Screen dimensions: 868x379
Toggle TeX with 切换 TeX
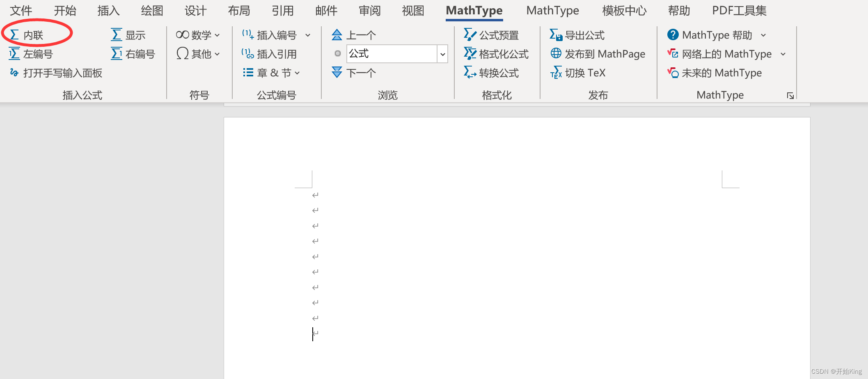coord(578,73)
